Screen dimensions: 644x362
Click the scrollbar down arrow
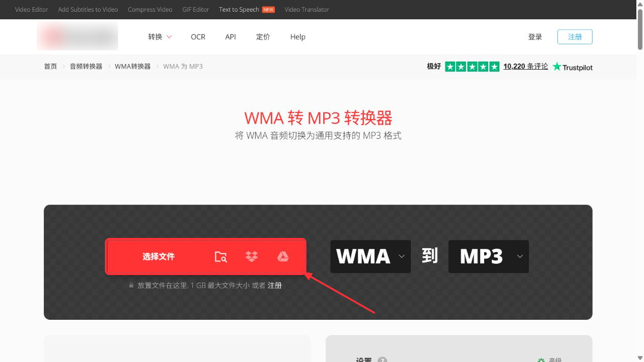tap(640, 358)
